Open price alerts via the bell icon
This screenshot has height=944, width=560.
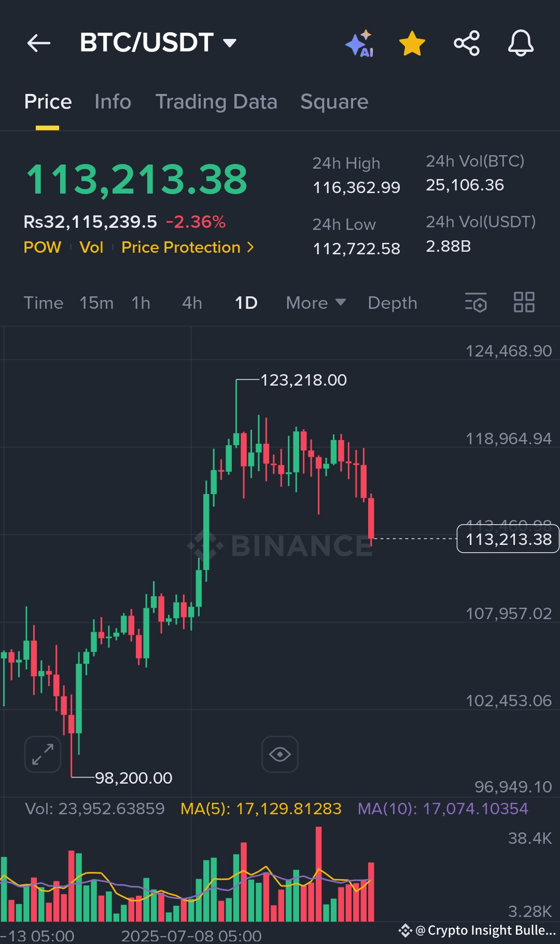521,43
